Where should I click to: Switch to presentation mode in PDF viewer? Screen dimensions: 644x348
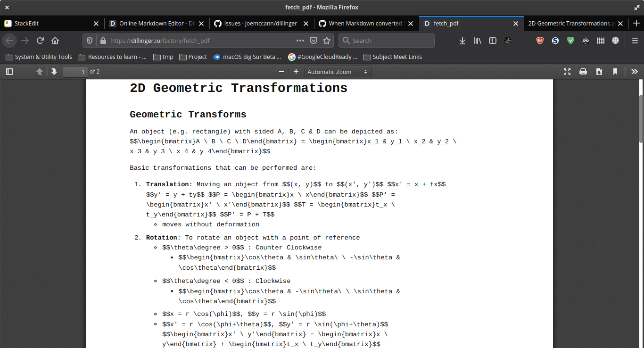click(x=567, y=71)
